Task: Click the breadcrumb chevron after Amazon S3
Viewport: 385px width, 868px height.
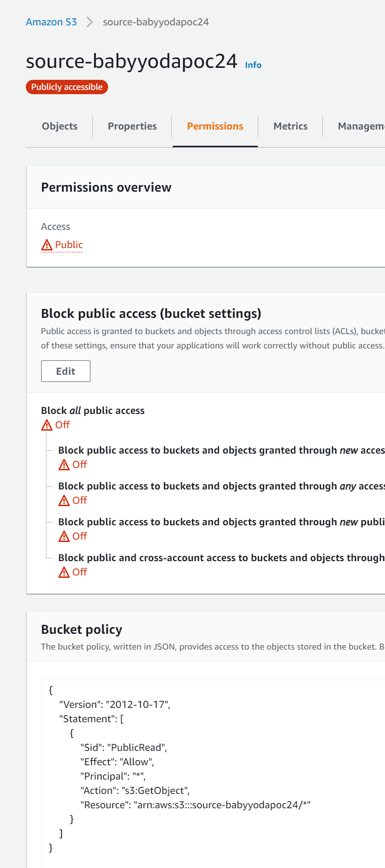Action: (89, 22)
